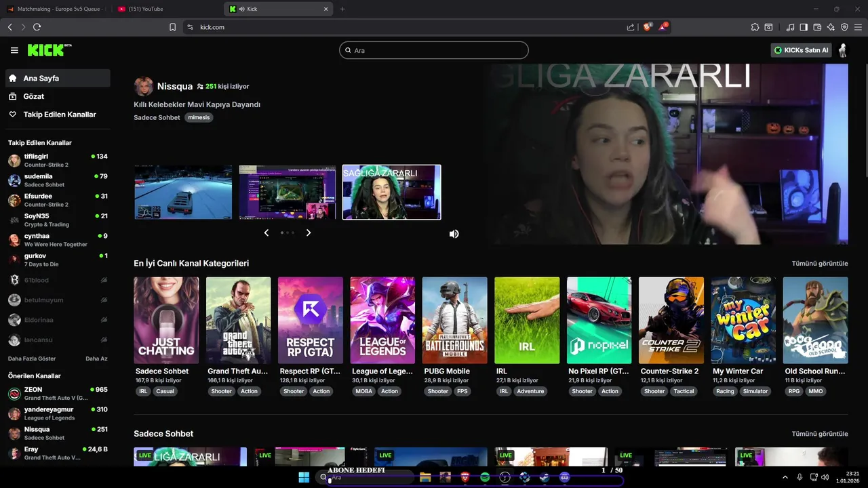Viewport: 868px width, 488px height.
Task: Open the Counter-Strike 2 category card
Action: pos(671,320)
